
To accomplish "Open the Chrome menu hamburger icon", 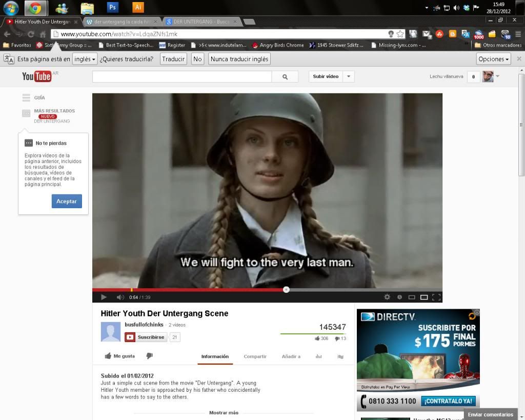I will (518, 34).
